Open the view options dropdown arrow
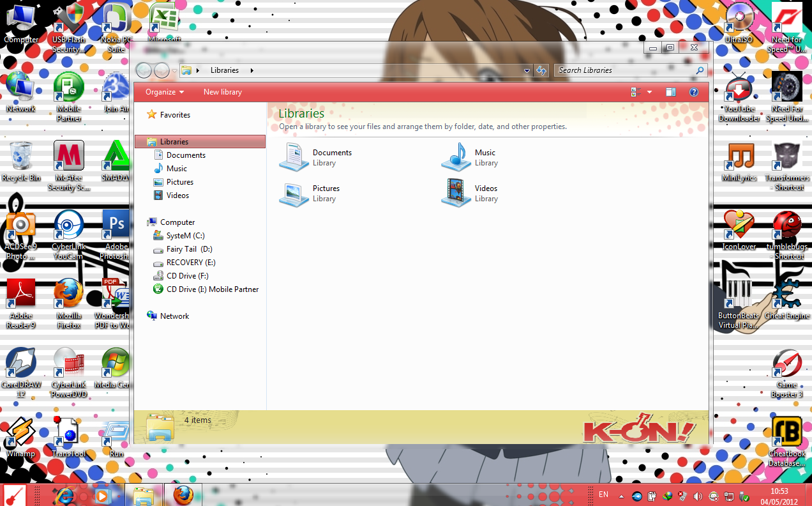The height and width of the screenshot is (506, 812). pyautogui.click(x=649, y=92)
